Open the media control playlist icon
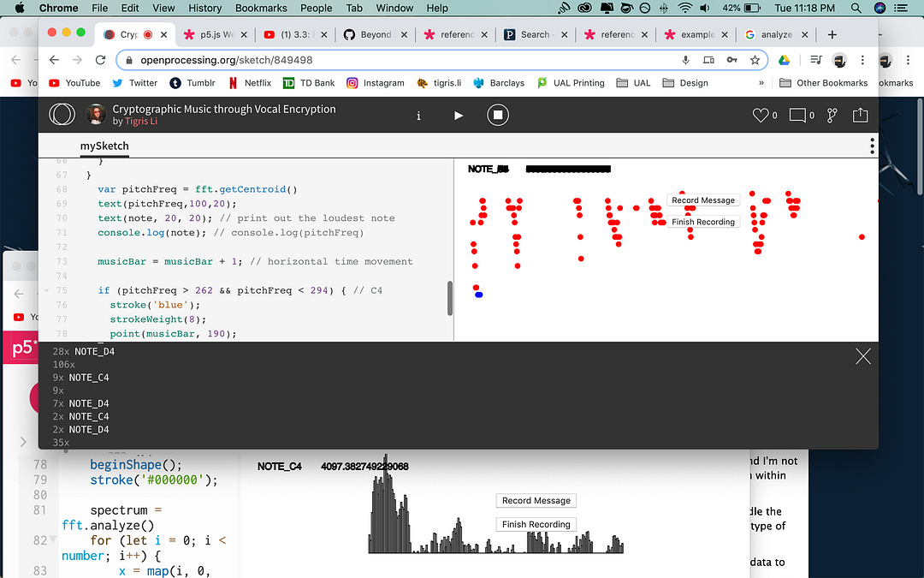This screenshot has width=924, height=578. click(x=816, y=60)
